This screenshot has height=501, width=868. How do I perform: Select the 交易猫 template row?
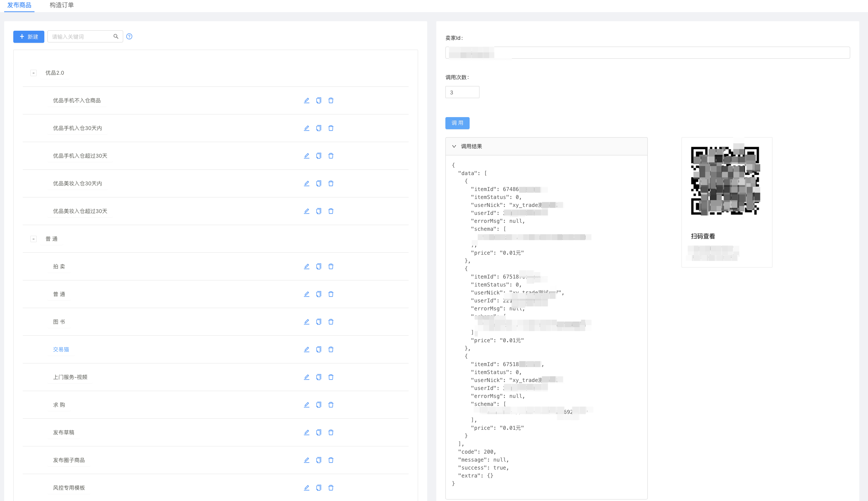coord(215,349)
